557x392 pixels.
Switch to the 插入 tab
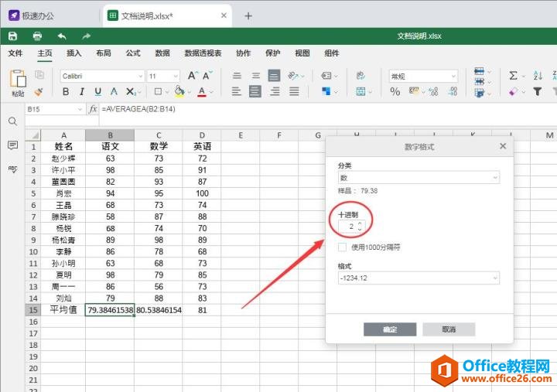pyautogui.click(x=74, y=53)
